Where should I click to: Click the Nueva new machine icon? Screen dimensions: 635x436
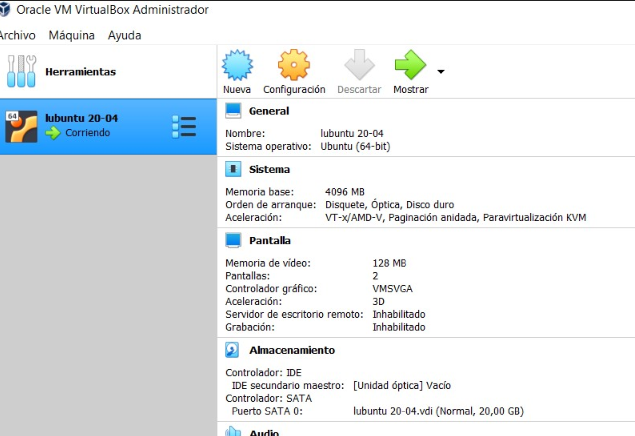237,66
